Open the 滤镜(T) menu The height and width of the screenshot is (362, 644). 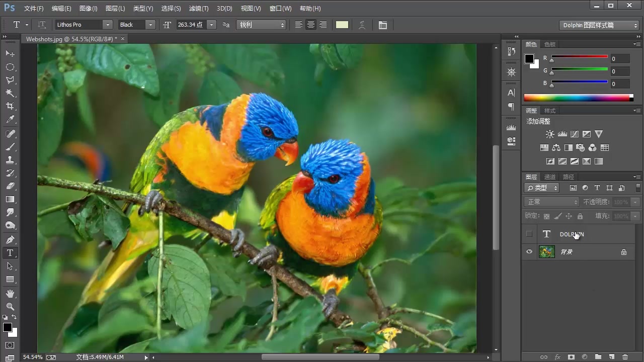[x=198, y=9]
